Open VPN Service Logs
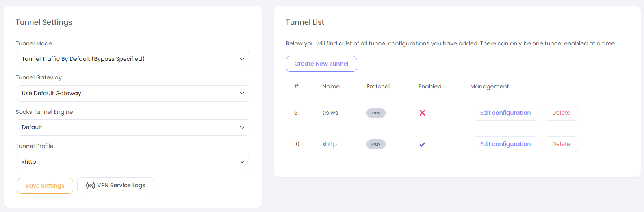Image resolution: width=644 pixels, height=212 pixels. (116, 186)
